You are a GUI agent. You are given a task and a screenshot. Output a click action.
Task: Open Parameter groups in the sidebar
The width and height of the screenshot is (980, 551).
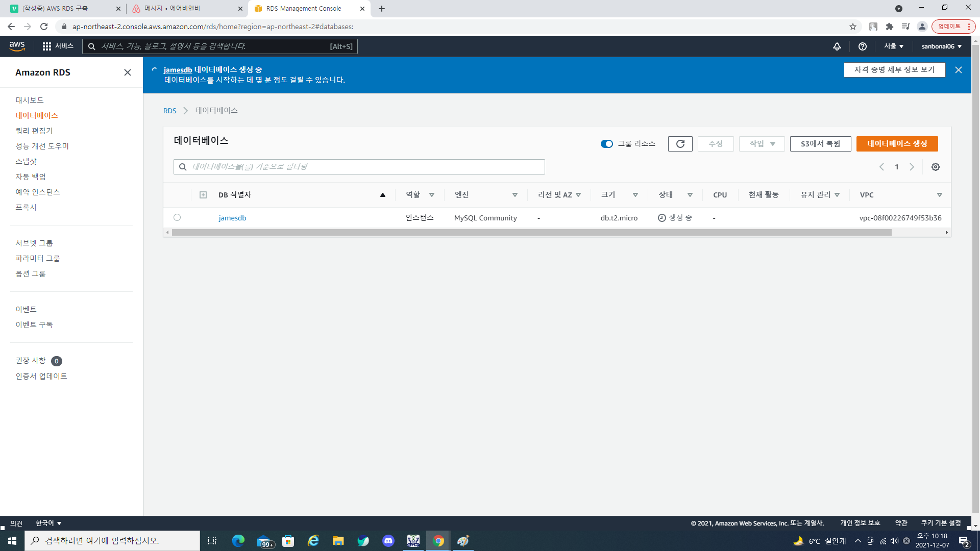(x=37, y=258)
